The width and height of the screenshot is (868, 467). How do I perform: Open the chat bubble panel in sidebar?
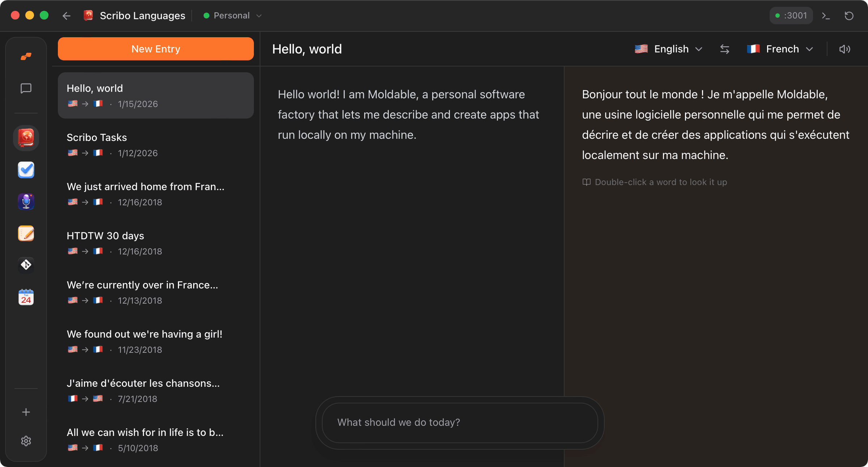coord(26,89)
